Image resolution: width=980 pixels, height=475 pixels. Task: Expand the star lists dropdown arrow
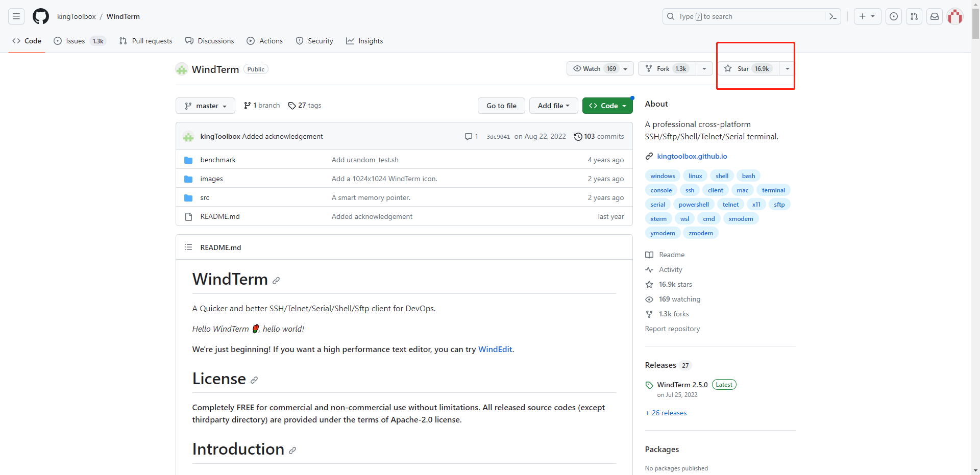tap(787, 68)
